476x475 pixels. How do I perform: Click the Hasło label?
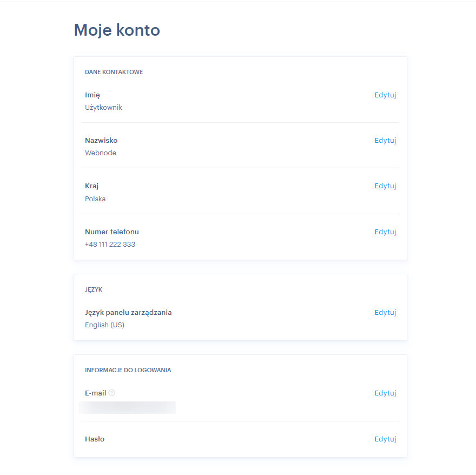click(95, 439)
